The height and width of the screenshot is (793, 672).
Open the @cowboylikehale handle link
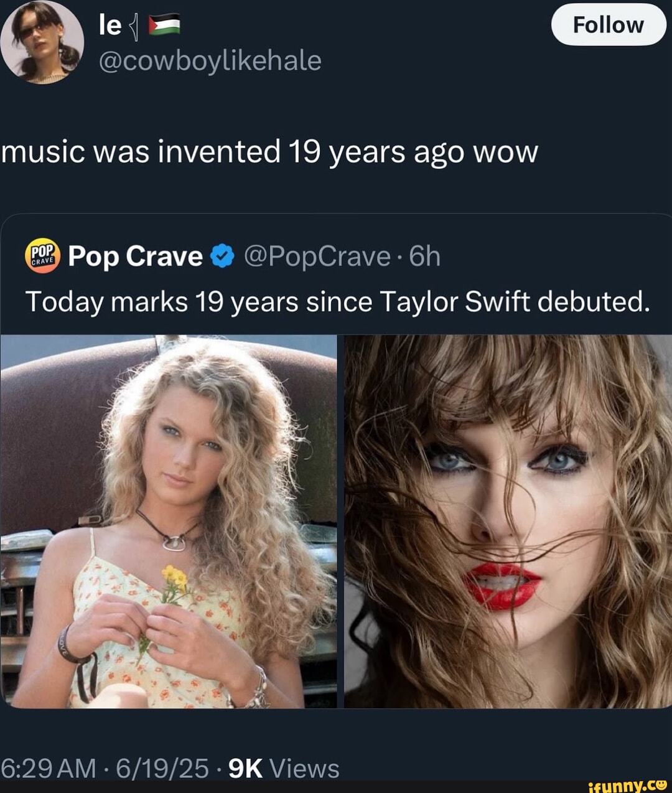[x=210, y=61]
